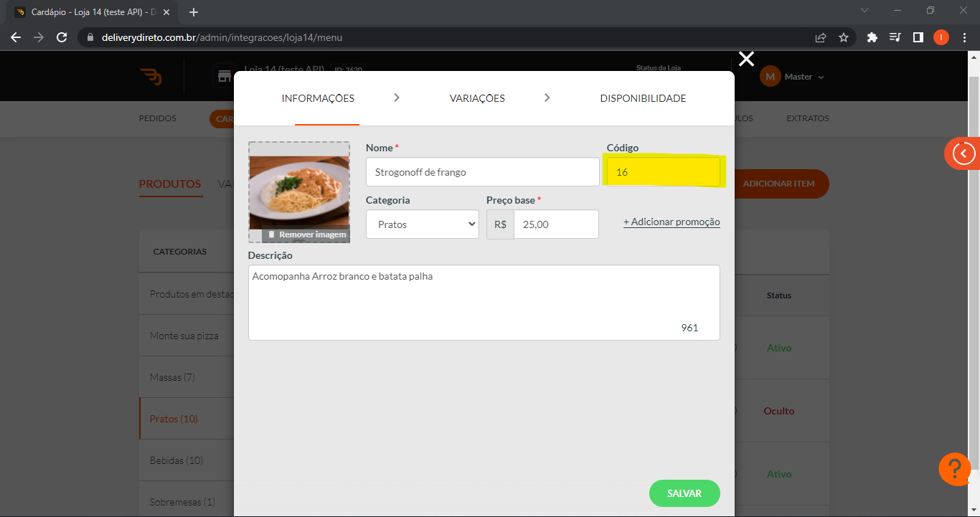Click the Oculto status text

coord(779,411)
